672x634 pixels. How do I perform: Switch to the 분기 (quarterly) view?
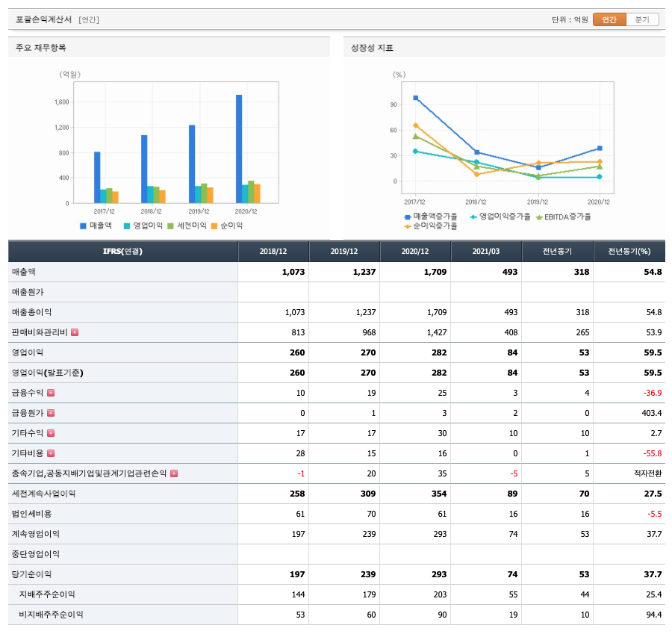(x=642, y=19)
